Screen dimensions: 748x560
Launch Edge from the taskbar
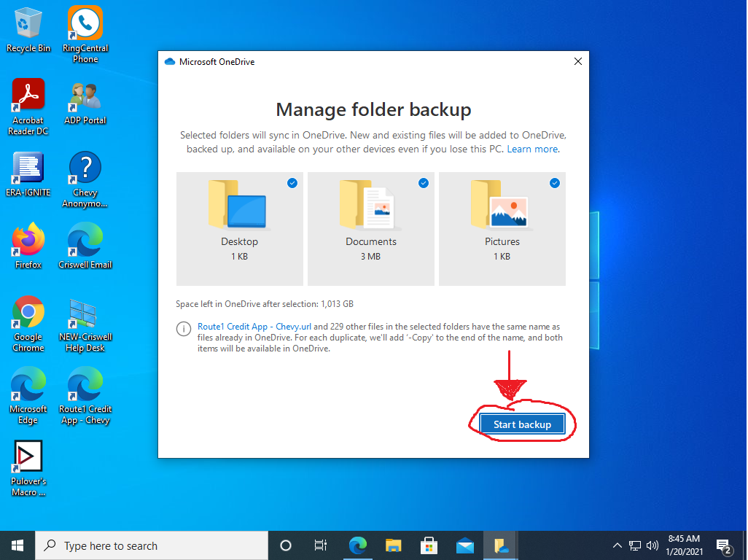[358, 545]
